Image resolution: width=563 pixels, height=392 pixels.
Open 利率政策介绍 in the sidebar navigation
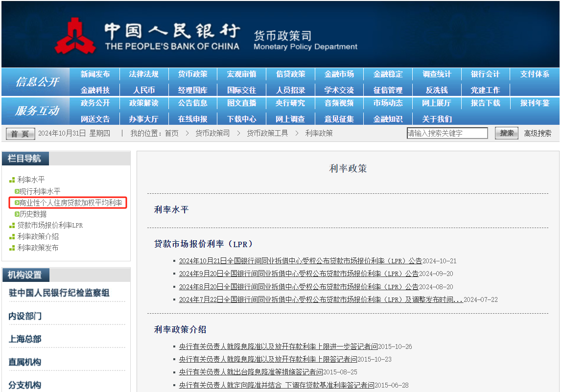coord(38,236)
